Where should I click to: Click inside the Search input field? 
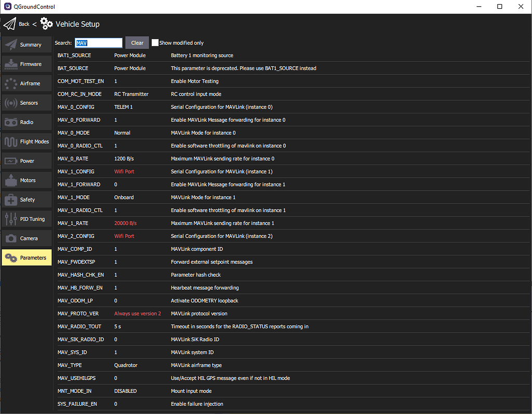[99, 43]
